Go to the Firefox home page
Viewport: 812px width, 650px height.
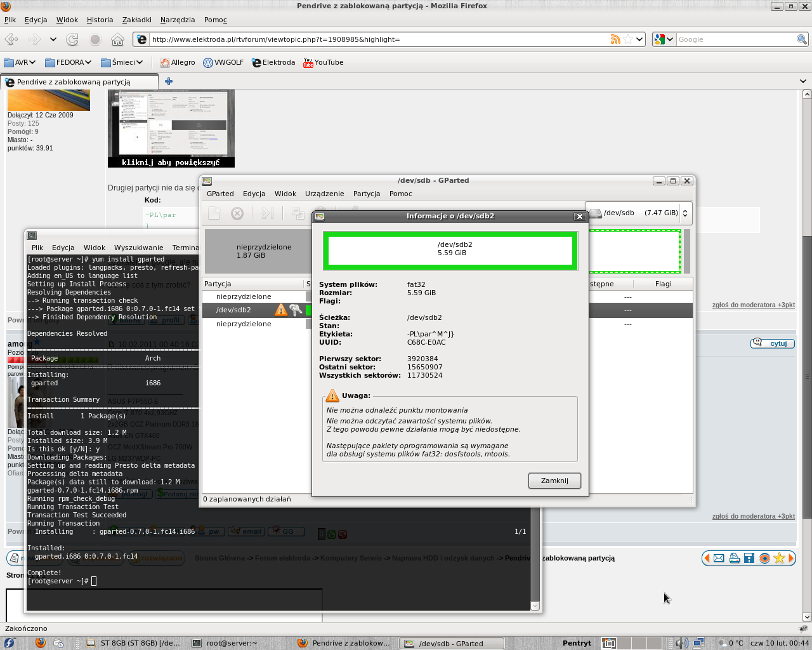117,39
